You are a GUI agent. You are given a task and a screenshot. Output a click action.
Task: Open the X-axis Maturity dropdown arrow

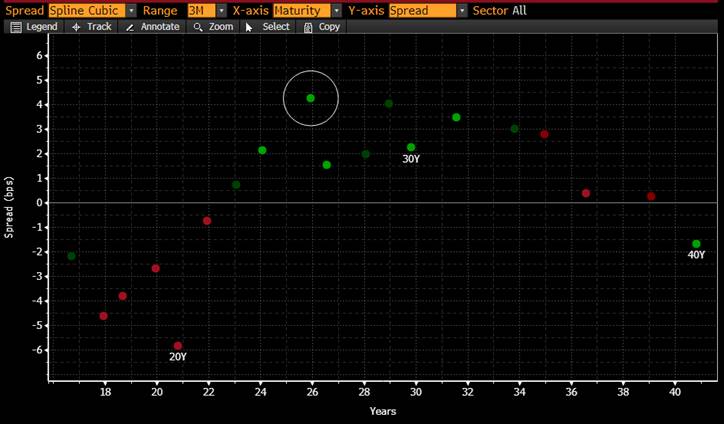337,11
